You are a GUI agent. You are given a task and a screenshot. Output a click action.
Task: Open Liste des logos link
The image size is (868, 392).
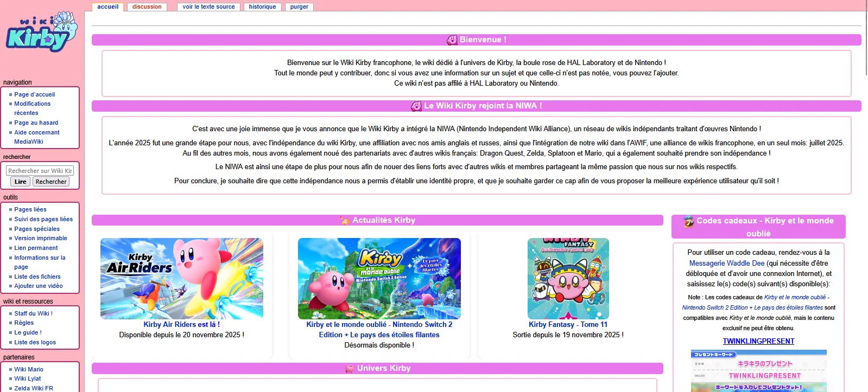(x=35, y=342)
